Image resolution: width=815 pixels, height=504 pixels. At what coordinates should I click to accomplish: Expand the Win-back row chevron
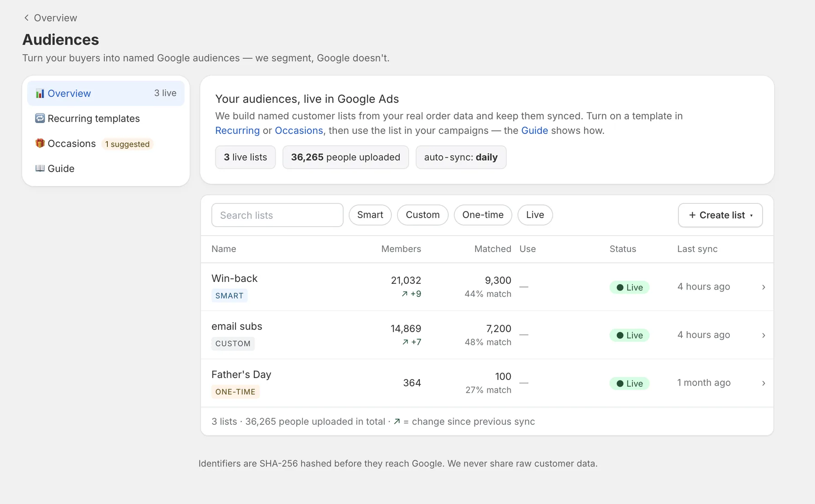[x=763, y=287]
